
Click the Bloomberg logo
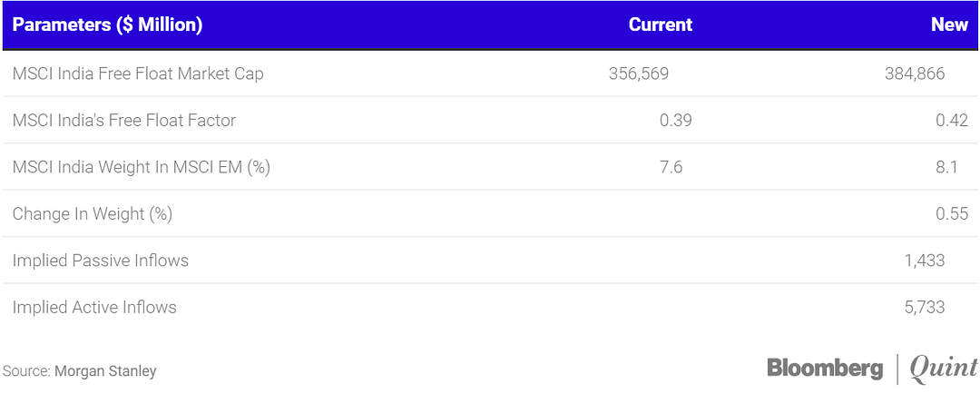tap(825, 368)
